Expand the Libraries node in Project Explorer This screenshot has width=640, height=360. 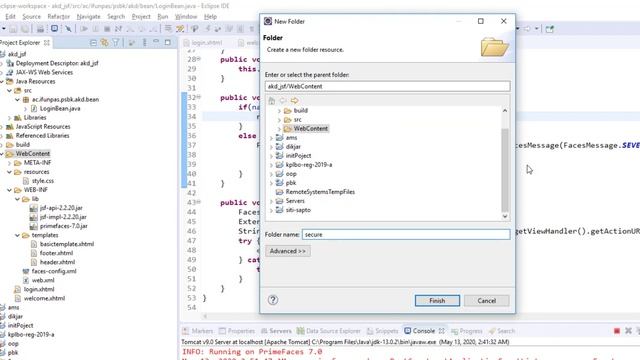click(9, 118)
